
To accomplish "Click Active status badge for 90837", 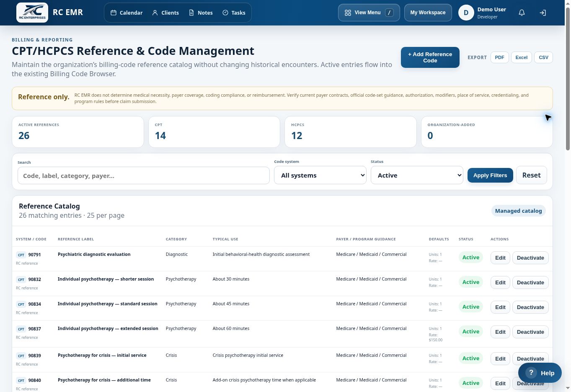I will tap(470, 332).
